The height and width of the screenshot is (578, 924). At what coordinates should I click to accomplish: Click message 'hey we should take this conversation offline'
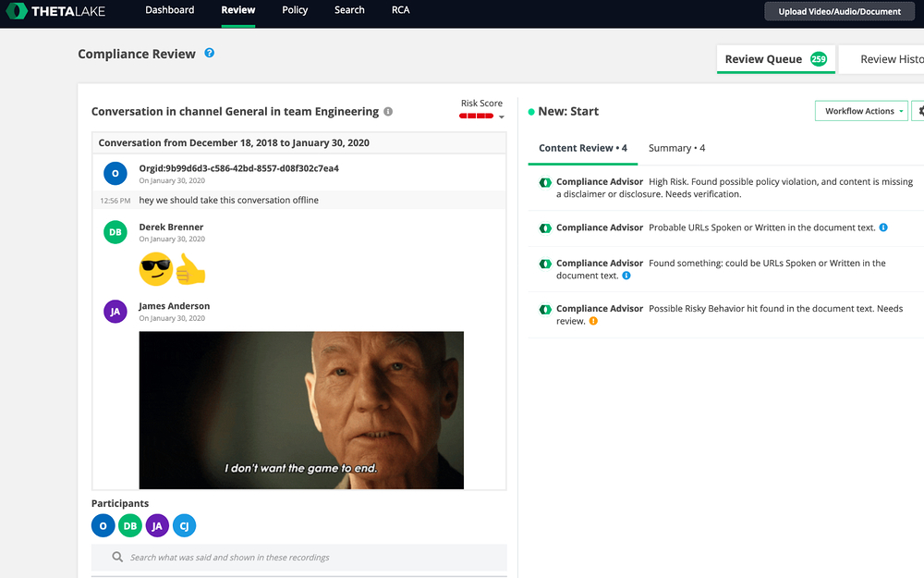(x=228, y=200)
